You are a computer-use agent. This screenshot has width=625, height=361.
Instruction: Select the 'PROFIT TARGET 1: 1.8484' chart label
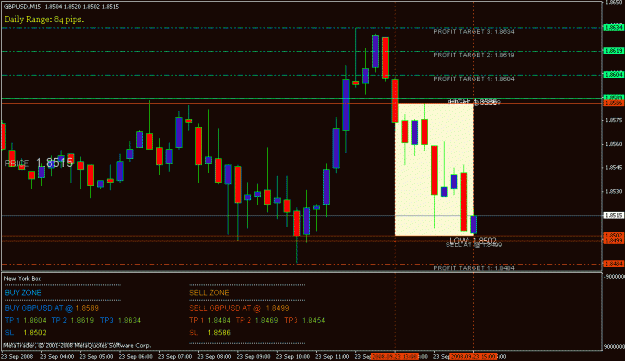point(474,268)
